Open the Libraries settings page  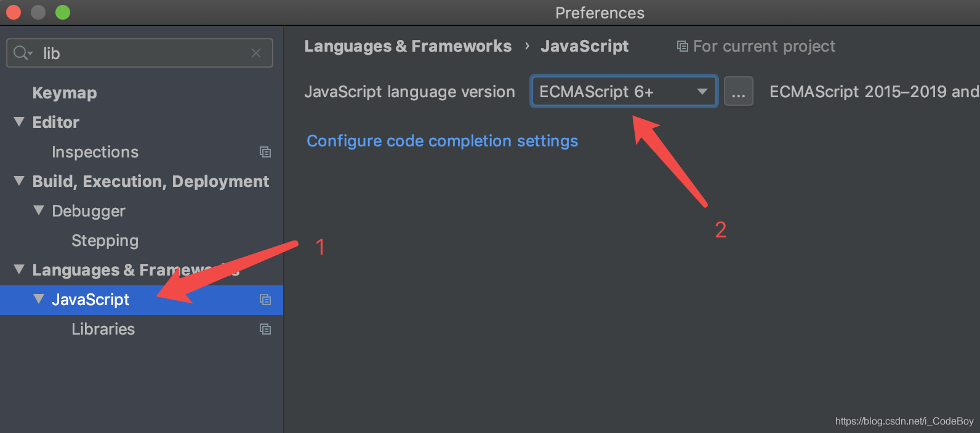point(103,329)
